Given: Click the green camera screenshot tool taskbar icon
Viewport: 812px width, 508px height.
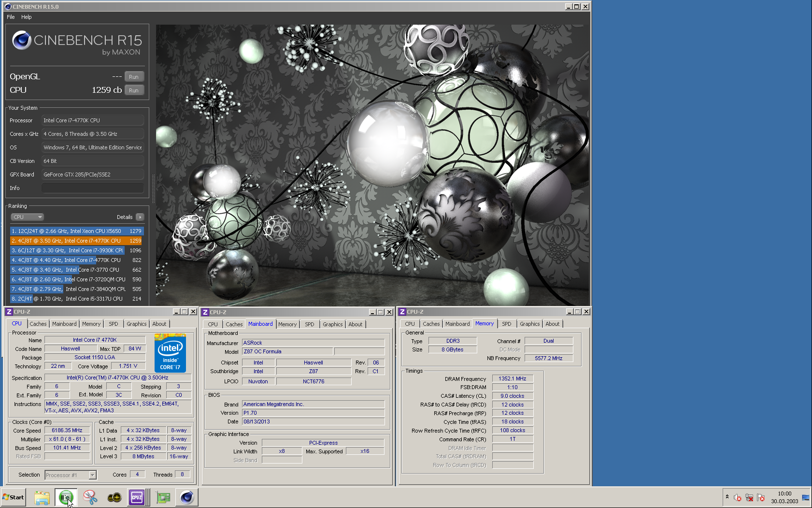Looking at the screenshot, I should point(66,497).
